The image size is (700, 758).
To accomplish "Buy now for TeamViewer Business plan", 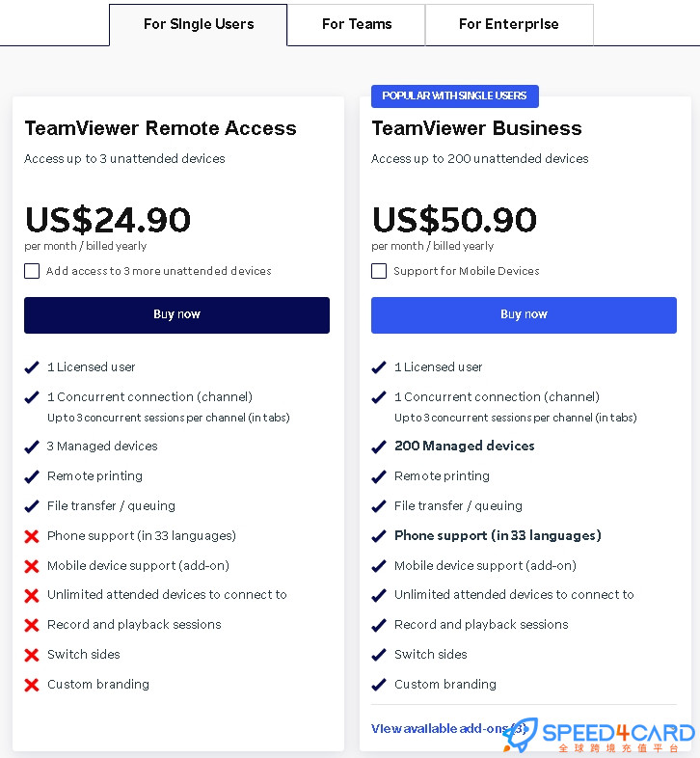I will [x=524, y=315].
